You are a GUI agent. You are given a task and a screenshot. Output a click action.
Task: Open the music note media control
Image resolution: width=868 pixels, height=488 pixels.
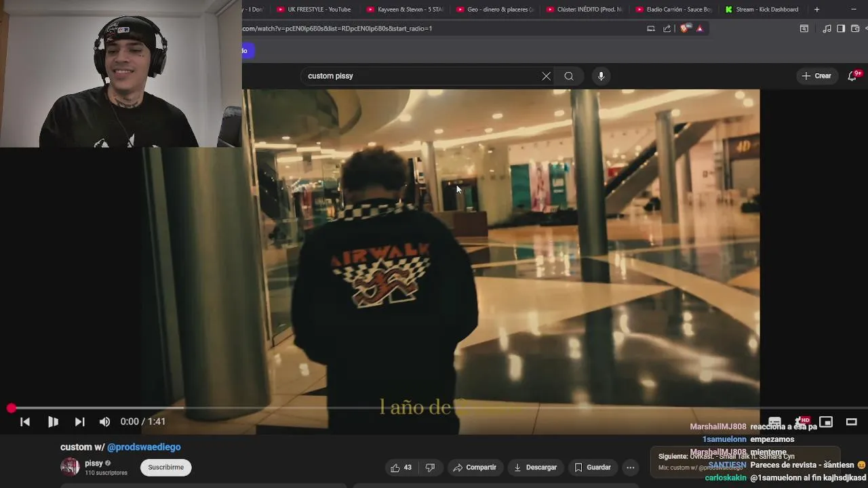point(827,28)
